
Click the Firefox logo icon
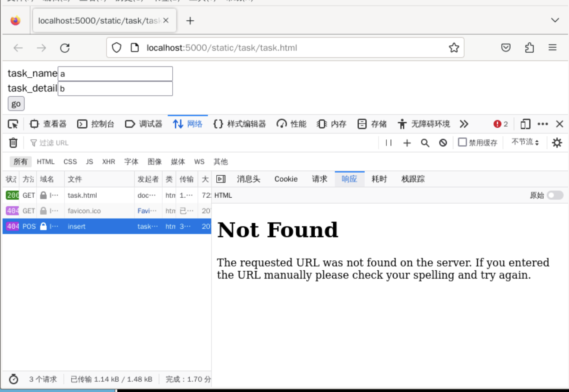pyautogui.click(x=16, y=20)
